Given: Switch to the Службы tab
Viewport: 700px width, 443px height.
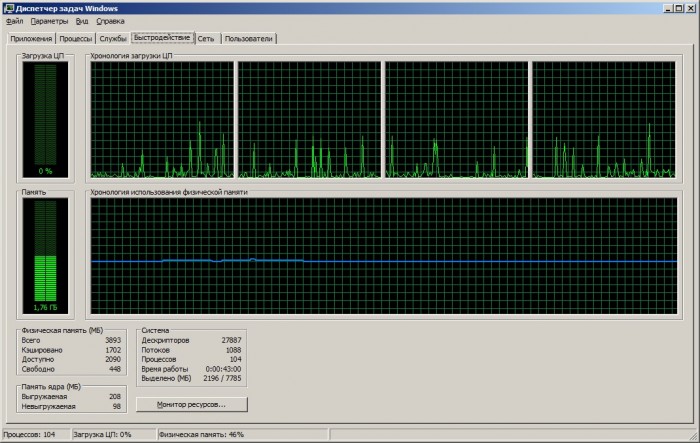Looking at the screenshot, I should click(113, 39).
